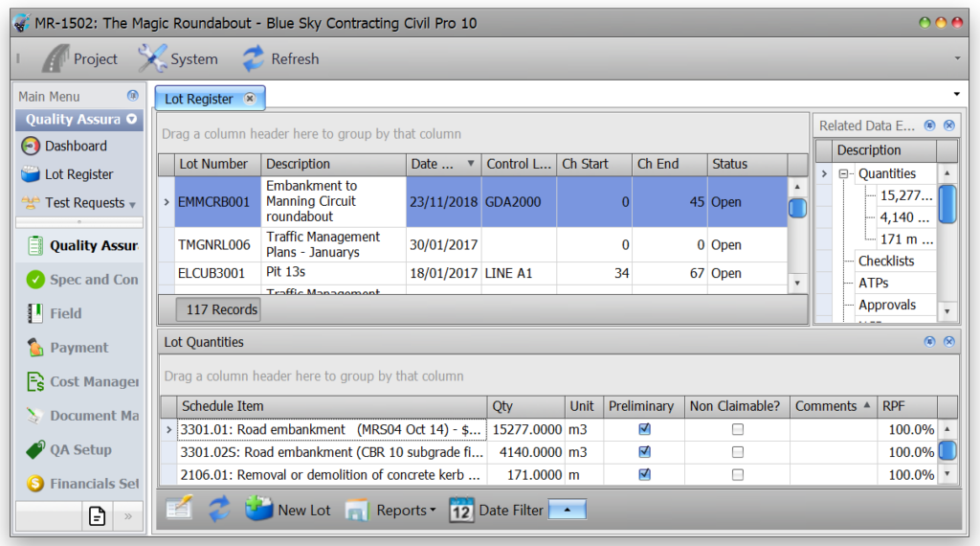The height and width of the screenshot is (546, 980).
Task: Toggle Non Claimable for 2106.01 item
Action: point(738,474)
